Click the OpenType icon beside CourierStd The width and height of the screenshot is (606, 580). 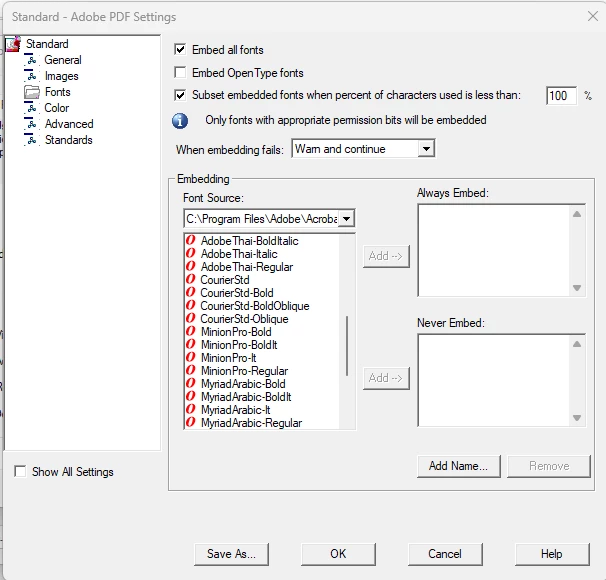(191, 279)
